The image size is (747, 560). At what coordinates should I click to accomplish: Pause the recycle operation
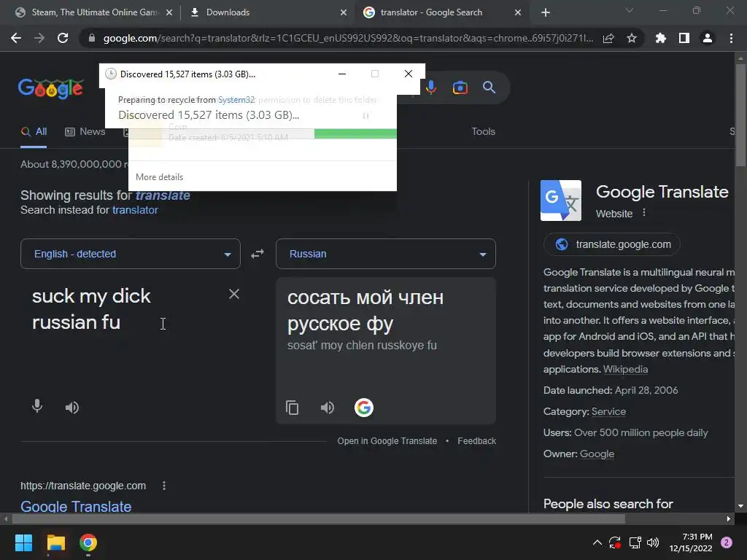click(x=365, y=116)
